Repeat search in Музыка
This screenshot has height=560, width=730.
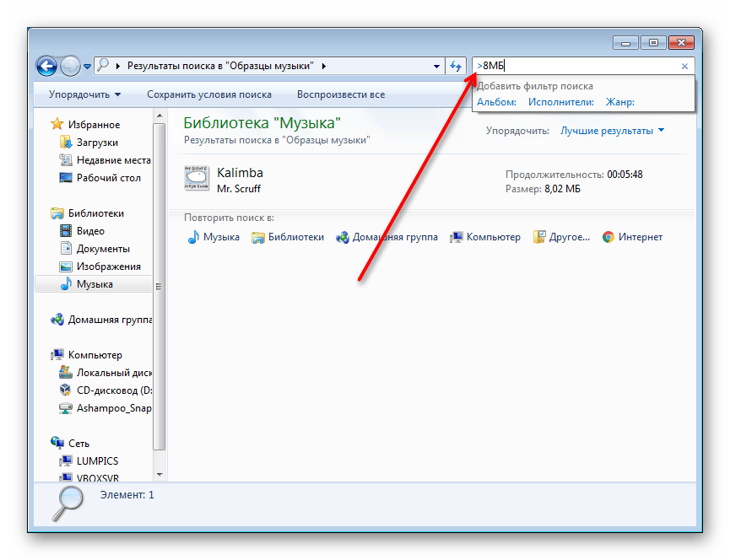pyautogui.click(x=214, y=237)
